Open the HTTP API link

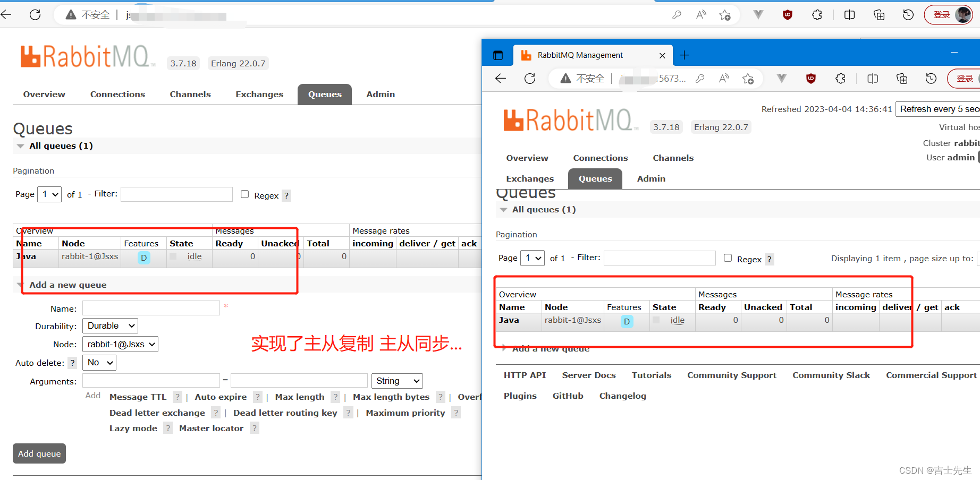coord(525,375)
